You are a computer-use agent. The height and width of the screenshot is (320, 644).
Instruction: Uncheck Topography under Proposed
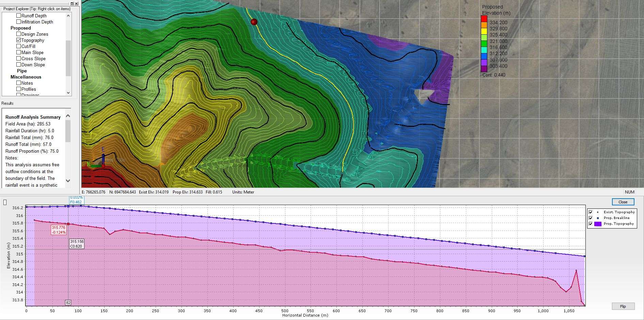pos(19,40)
